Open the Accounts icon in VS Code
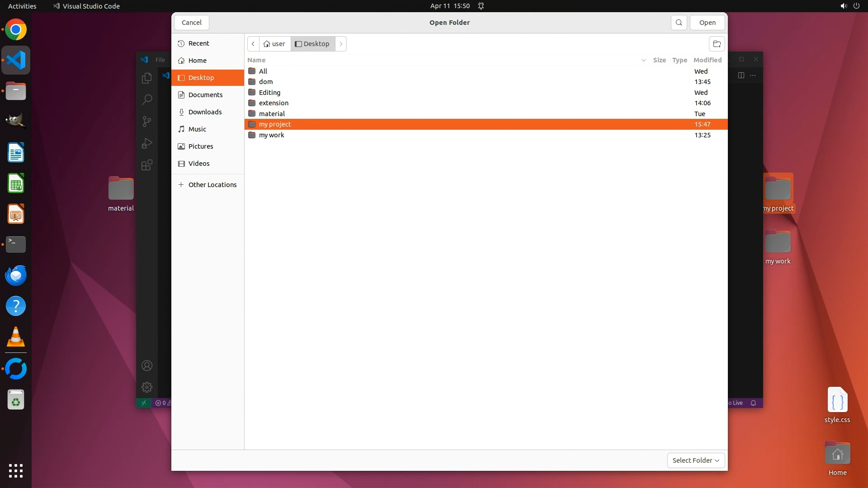868x488 pixels. click(146, 366)
